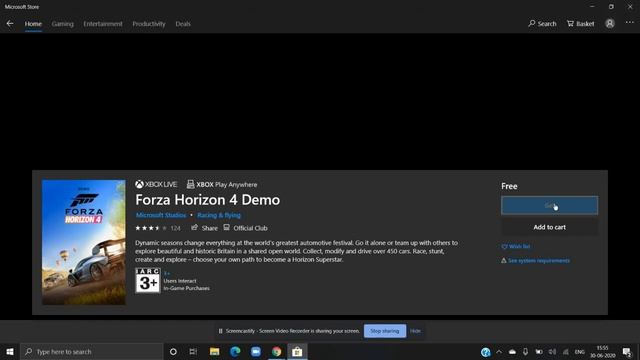The width and height of the screenshot is (640, 360).
Task: Open the OneDrive cloud tray icon
Action: coord(512,352)
